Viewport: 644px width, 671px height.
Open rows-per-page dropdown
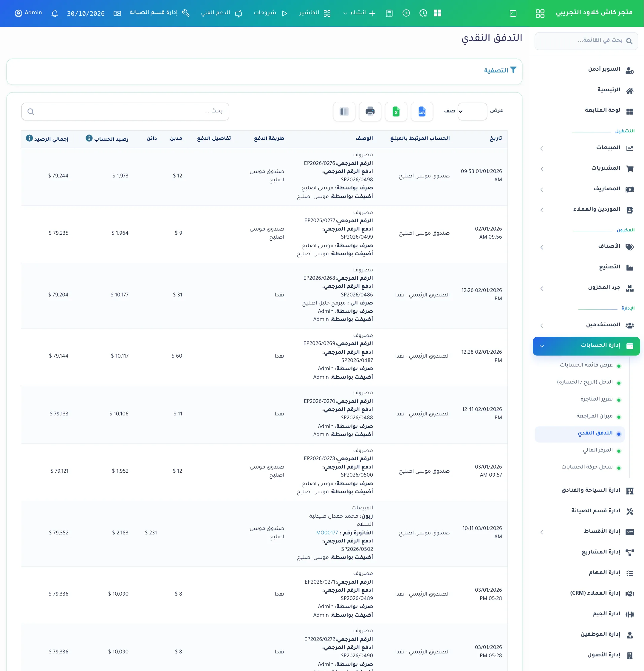click(x=472, y=112)
